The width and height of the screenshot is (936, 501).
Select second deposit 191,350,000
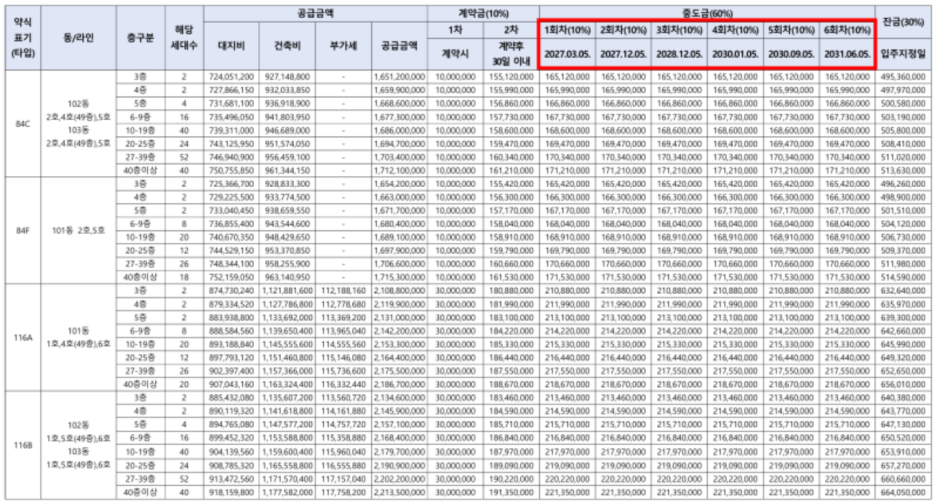tap(512, 493)
